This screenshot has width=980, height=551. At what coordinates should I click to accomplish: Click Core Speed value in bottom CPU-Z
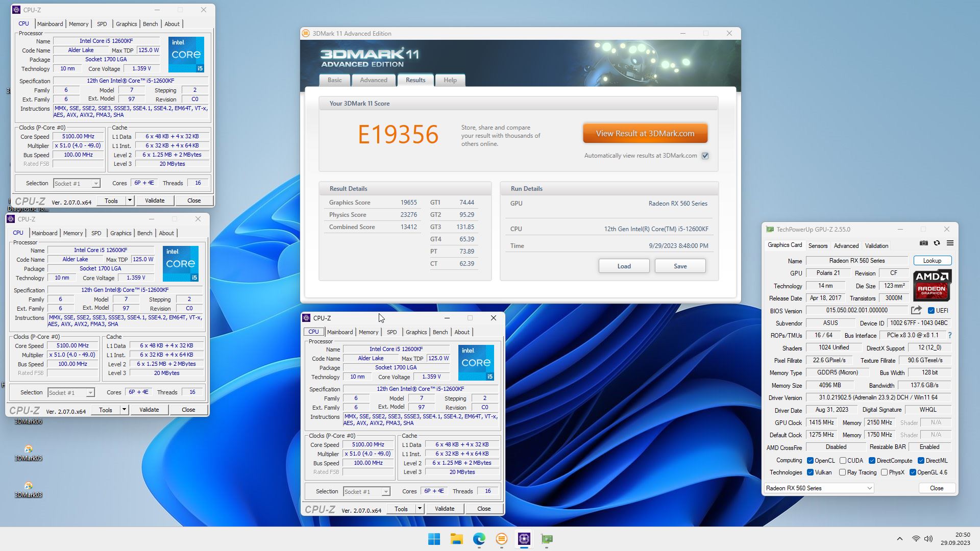368,445
